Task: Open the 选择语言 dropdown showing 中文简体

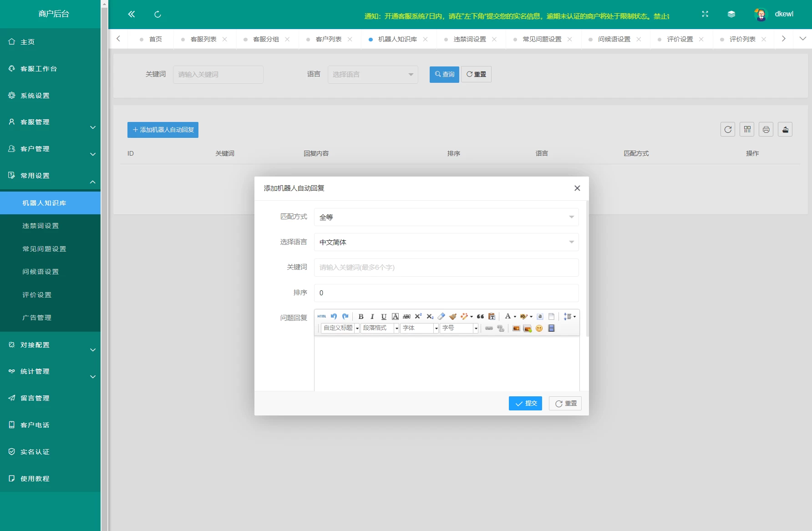Action: coord(446,242)
